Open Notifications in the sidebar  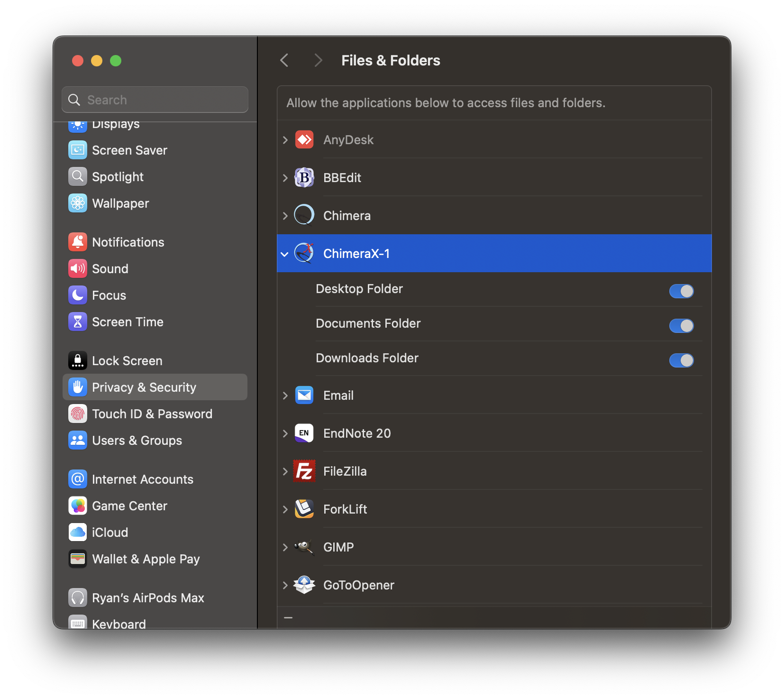[x=128, y=242]
